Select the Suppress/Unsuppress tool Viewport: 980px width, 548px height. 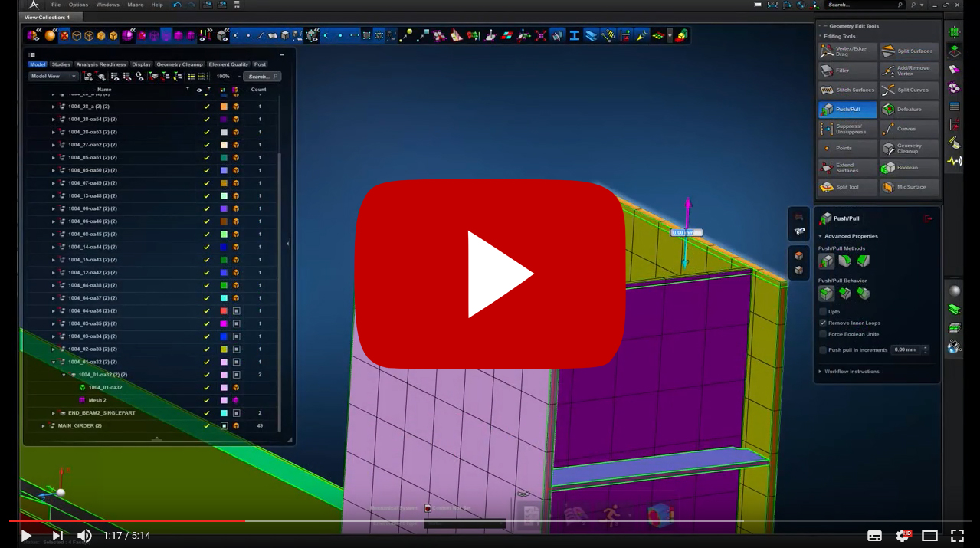point(847,129)
